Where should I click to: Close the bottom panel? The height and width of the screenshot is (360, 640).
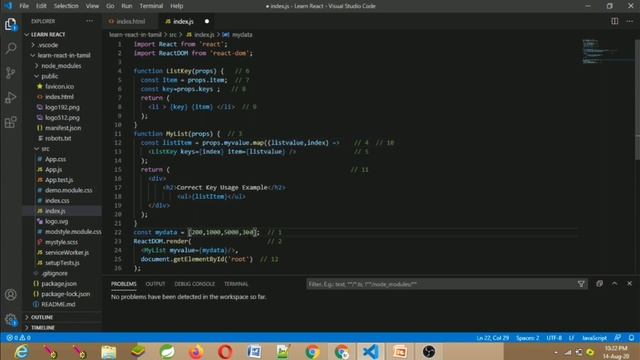pyautogui.click(x=629, y=283)
